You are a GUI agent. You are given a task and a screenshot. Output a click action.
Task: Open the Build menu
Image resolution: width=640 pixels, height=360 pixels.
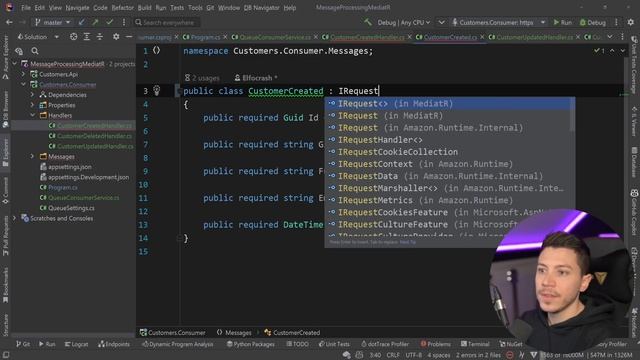[144, 8]
